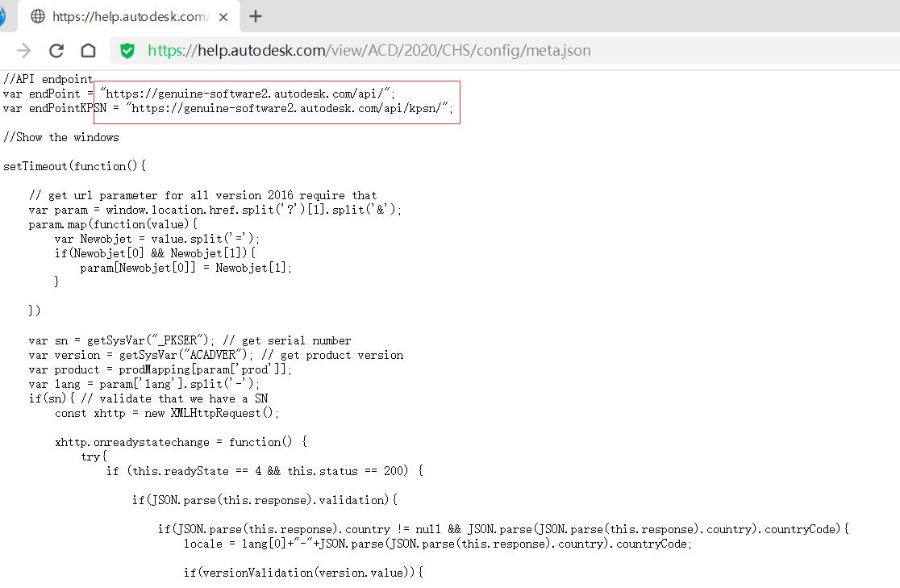The image size is (900, 588).
Task: Click the 'var endPointKPSN' URL line
Action: point(228,108)
